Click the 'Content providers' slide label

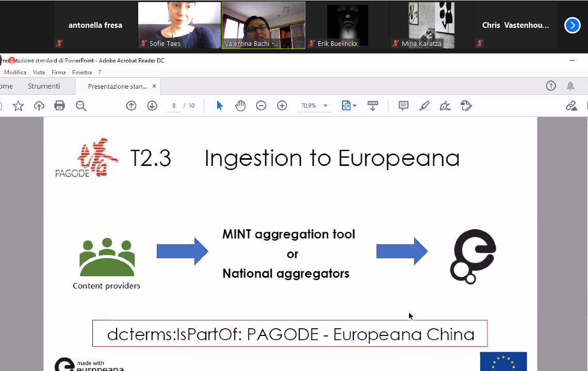point(106,286)
